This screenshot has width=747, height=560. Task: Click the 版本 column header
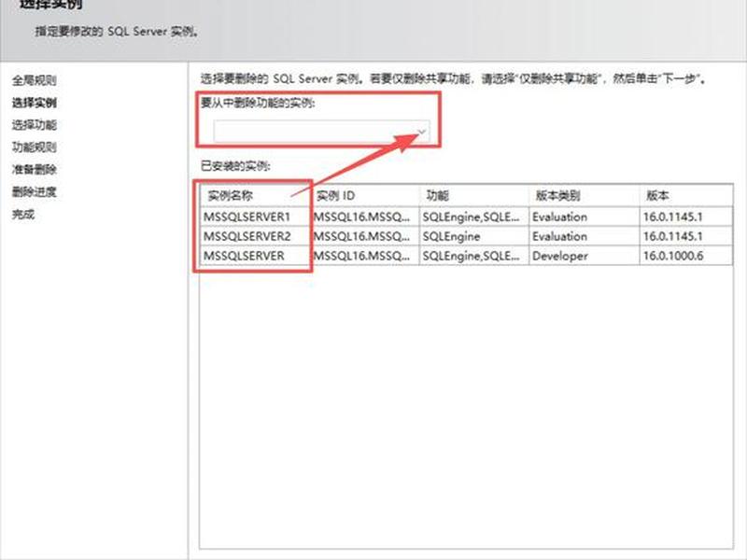[x=686, y=195]
